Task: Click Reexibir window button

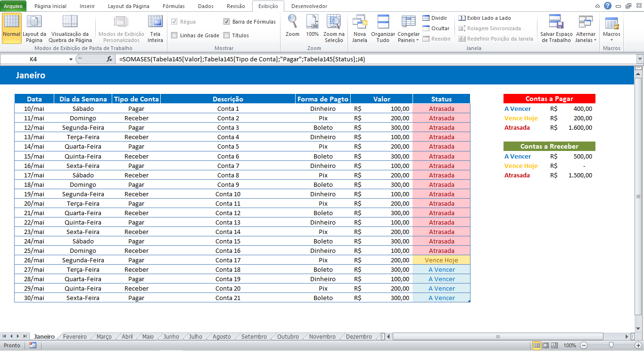Action: pyautogui.click(x=437, y=39)
